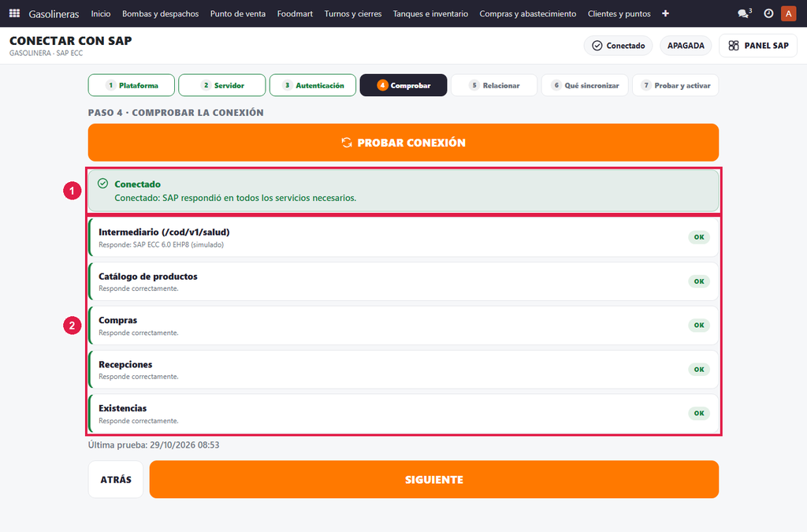
Task: Open the Panel SAP button
Action: [758, 46]
